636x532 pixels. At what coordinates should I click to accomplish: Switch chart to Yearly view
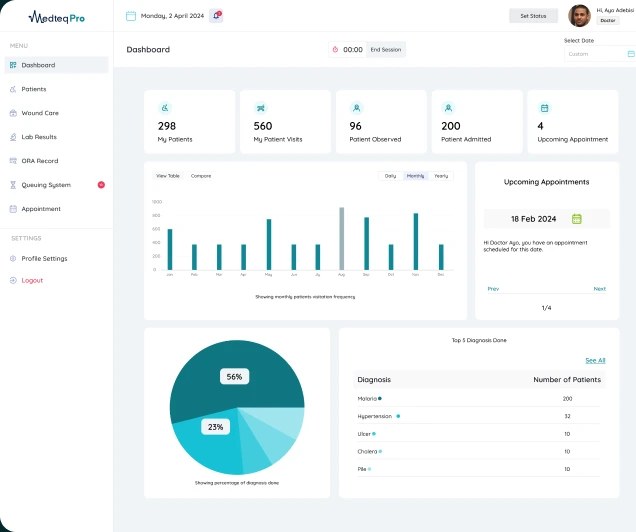coord(441,176)
